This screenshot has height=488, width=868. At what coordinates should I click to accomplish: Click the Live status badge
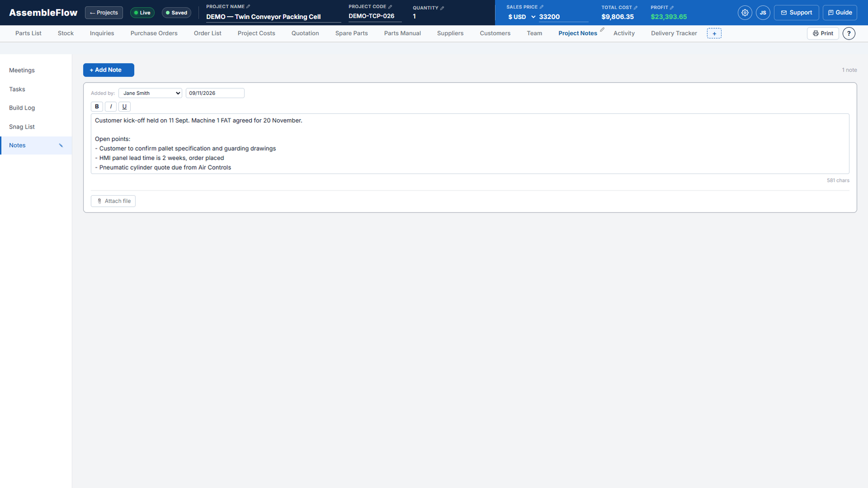pos(142,12)
